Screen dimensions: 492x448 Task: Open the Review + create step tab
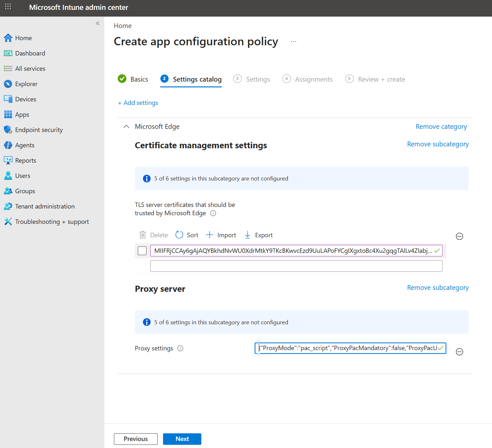click(x=375, y=79)
